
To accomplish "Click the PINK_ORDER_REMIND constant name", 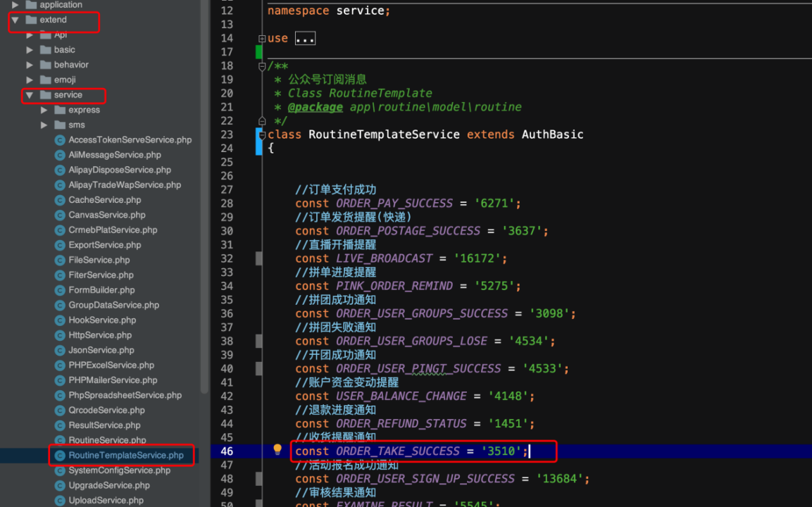I will pos(394,286).
